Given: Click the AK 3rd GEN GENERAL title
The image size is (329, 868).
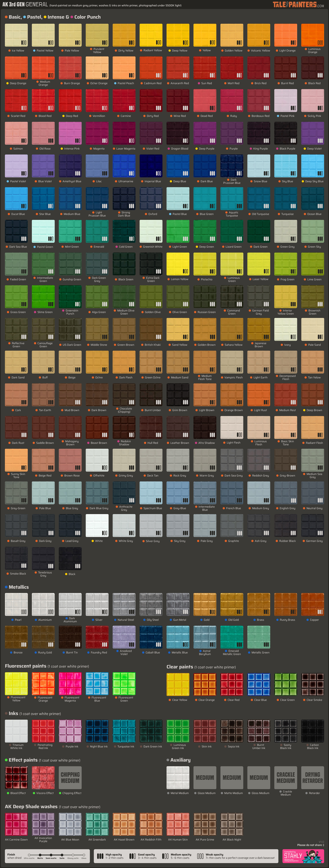Looking at the screenshot, I should point(25,4).
